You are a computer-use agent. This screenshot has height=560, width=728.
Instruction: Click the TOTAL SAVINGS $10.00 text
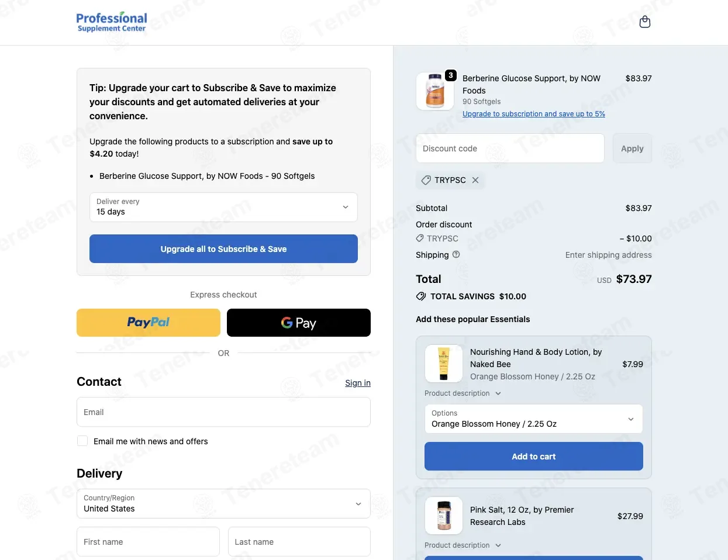pyautogui.click(x=478, y=296)
